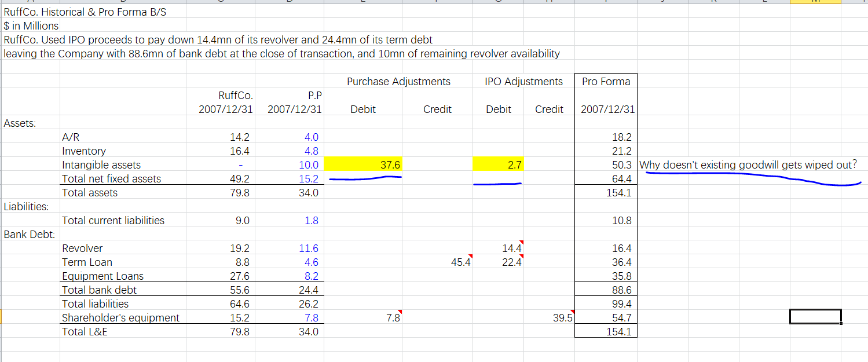868x362 pixels.
Task: Select Pro Forma current liabilities value 10.8
Action: tap(621, 220)
